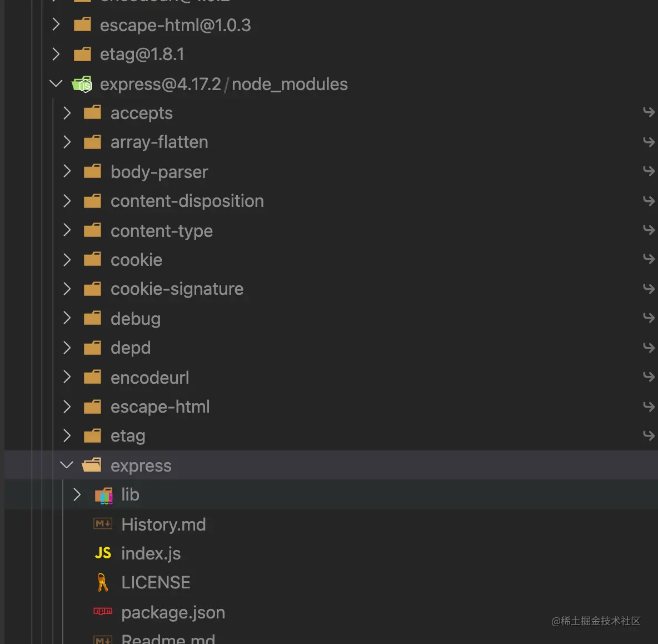Click the JS icon beside index.js
Screen dimensions: 658x644
103,553
